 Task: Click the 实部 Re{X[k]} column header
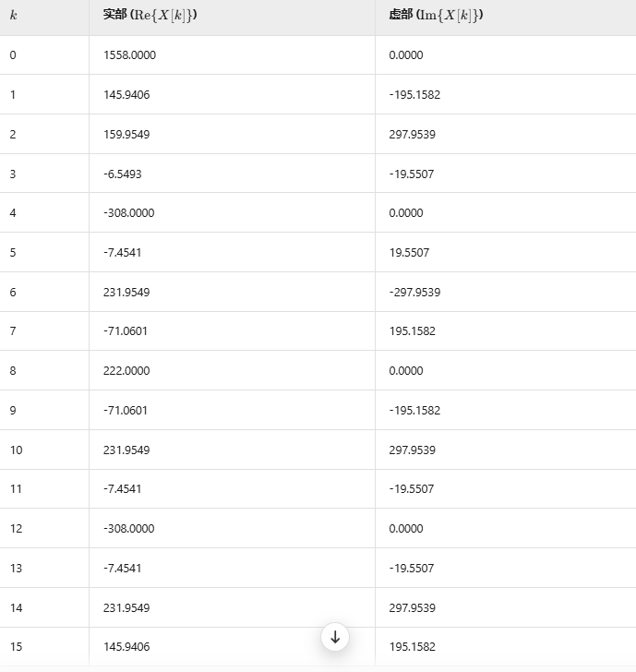[x=150, y=15]
